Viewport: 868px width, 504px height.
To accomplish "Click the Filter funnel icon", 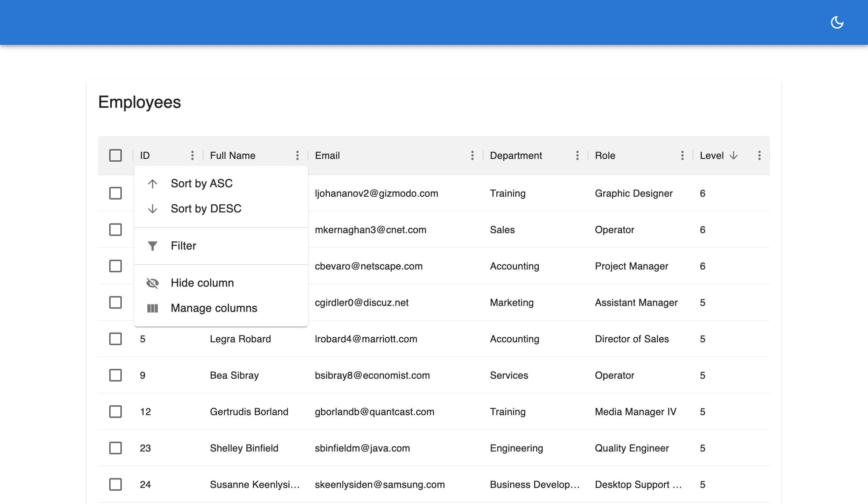I will pyautogui.click(x=153, y=245).
